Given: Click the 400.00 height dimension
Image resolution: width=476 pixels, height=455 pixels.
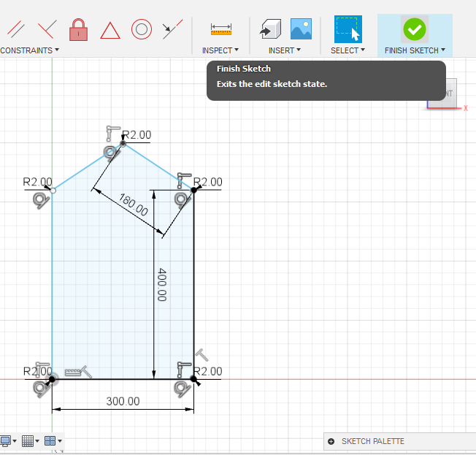Looking at the screenshot, I should (162, 285).
